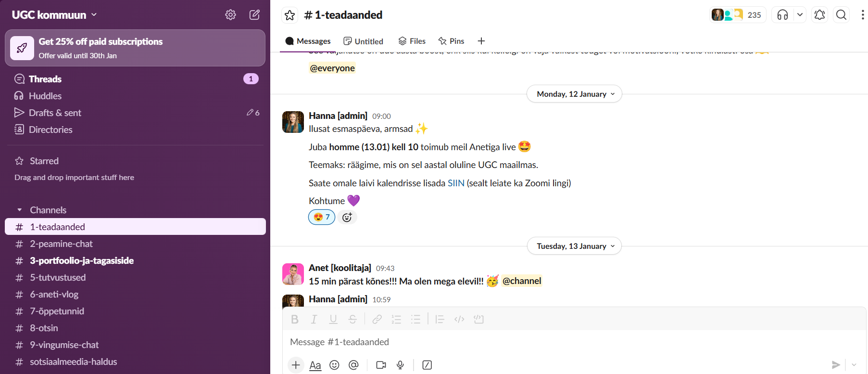Click the 25% off subscriptions banner
This screenshot has width=868, height=374.
click(135, 48)
